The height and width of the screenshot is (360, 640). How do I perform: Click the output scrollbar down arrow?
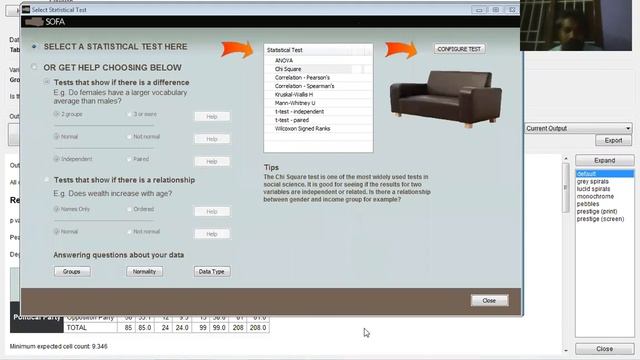tap(566, 350)
